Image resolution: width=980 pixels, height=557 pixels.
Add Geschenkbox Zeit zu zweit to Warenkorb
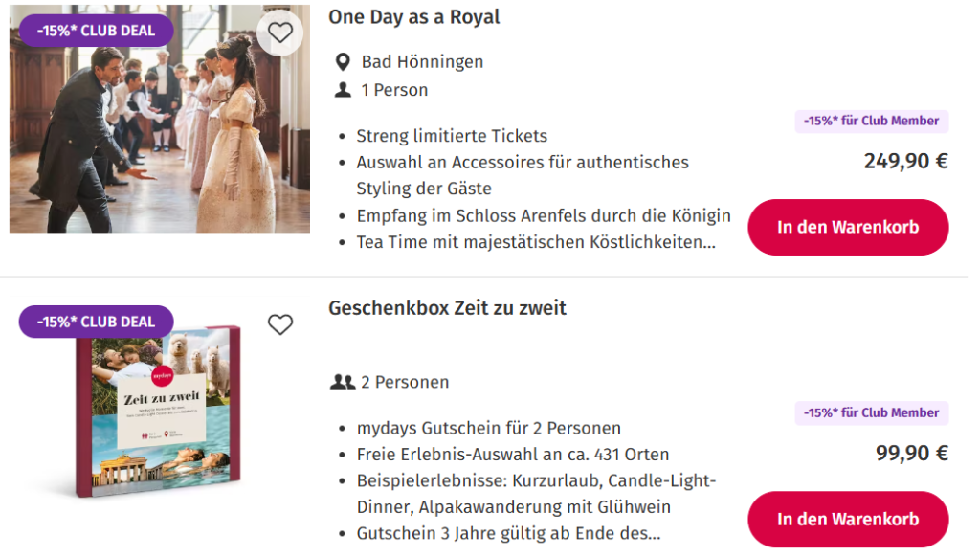point(848,520)
